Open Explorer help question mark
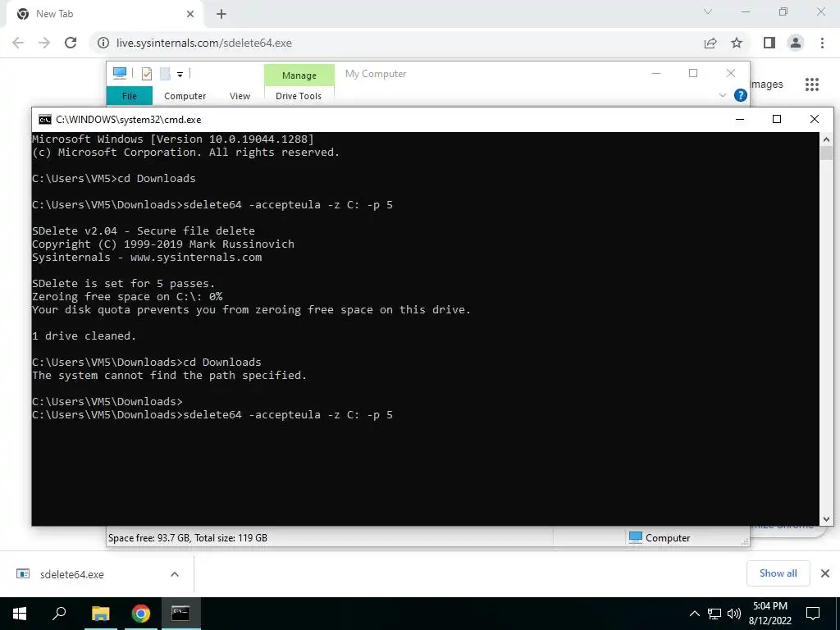Image resolution: width=840 pixels, height=630 pixels. [x=741, y=95]
